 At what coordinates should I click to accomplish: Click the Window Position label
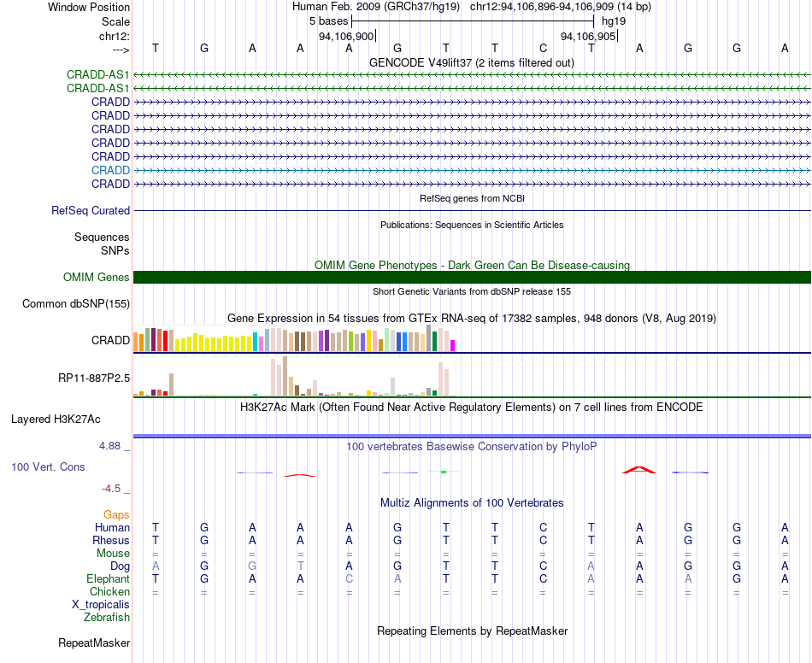pyautogui.click(x=89, y=7)
